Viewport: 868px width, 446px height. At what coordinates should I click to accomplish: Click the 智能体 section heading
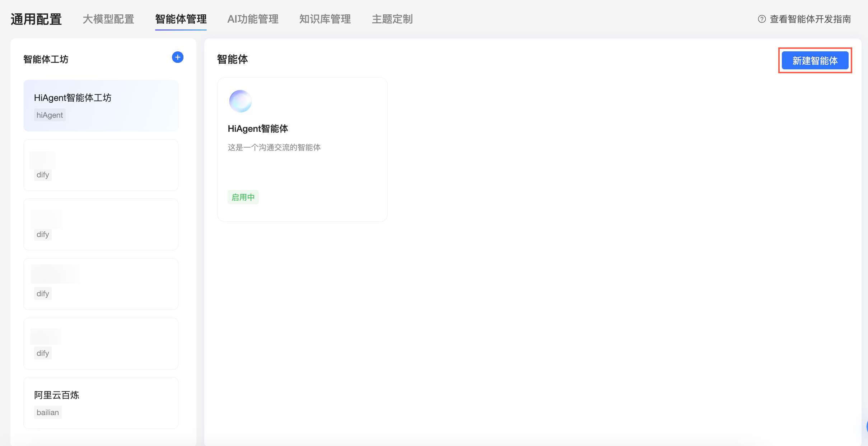pyautogui.click(x=233, y=59)
